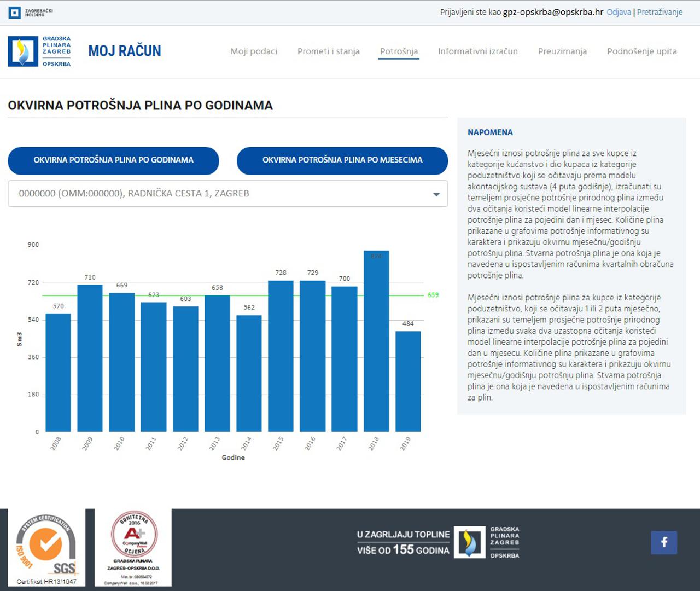Open the Moji podaci menu item
Screen dimensions: 700x591
click(254, 51)
